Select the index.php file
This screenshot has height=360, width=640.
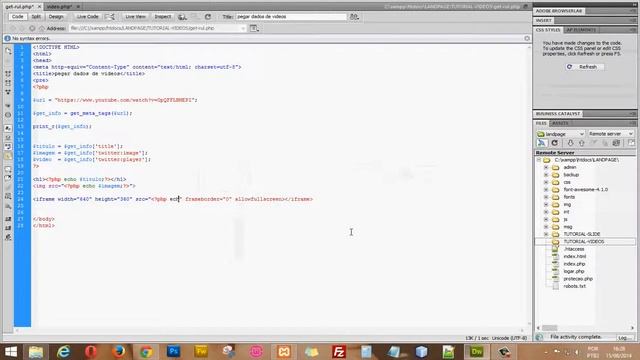click(574, 264)
